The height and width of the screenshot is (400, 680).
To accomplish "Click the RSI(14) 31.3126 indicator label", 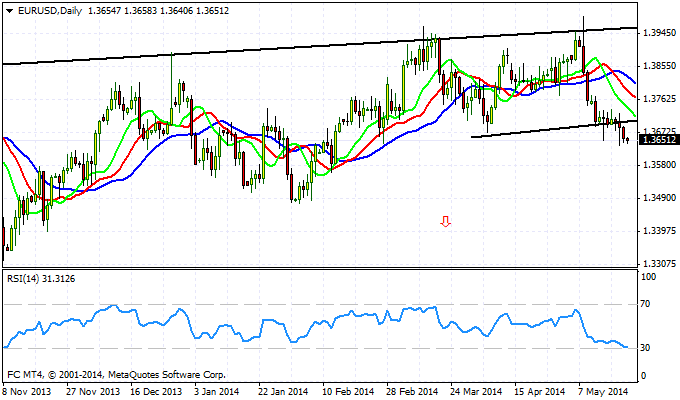I will pos(41,279).
